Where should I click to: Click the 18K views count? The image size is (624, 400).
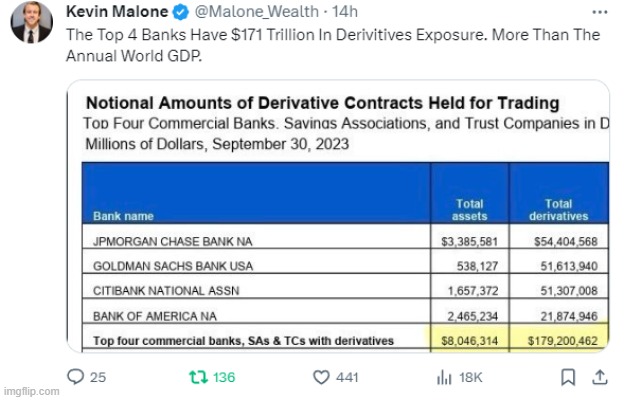pyautogui.click(x=471, y=377)
